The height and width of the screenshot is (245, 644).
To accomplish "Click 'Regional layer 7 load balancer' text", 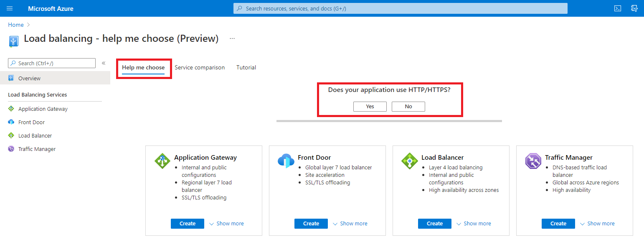I will point(207,186).
